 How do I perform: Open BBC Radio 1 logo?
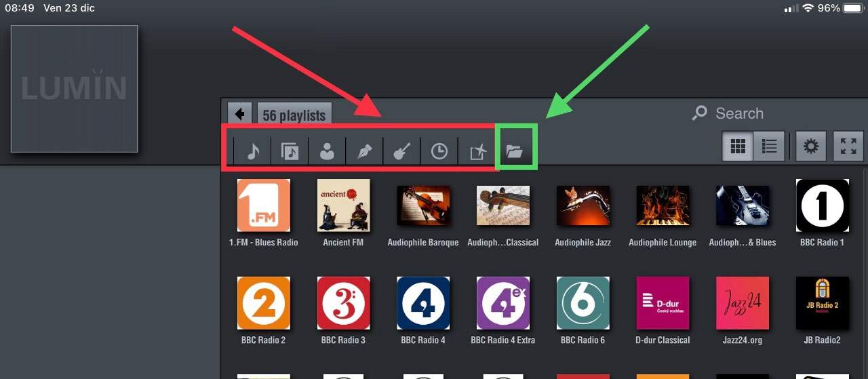[823, 205]
